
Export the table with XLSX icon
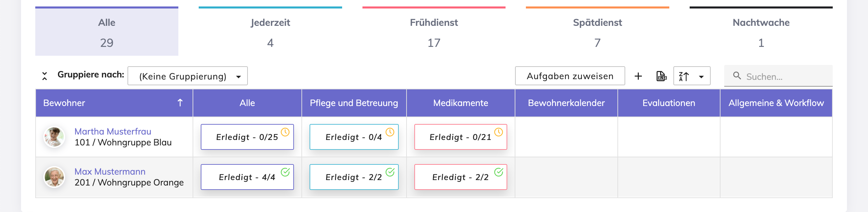pos(661,76)
